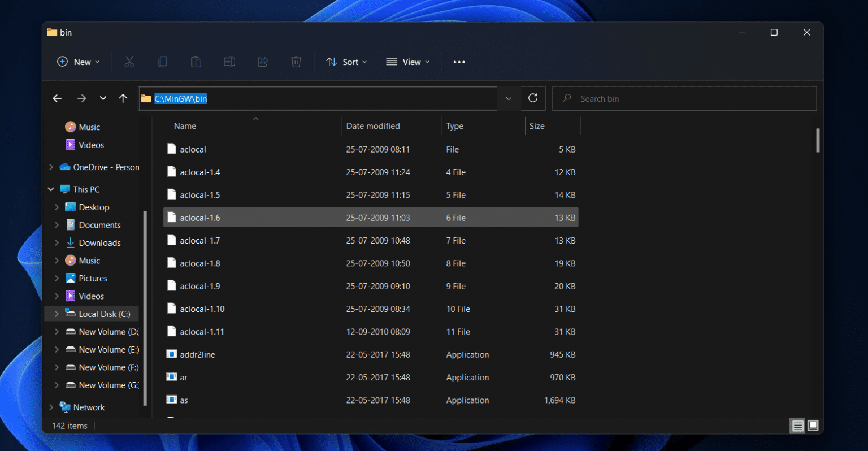Screen dimensions: 868x451
Task: Switch to details view mode
Action: click(797, 425)
